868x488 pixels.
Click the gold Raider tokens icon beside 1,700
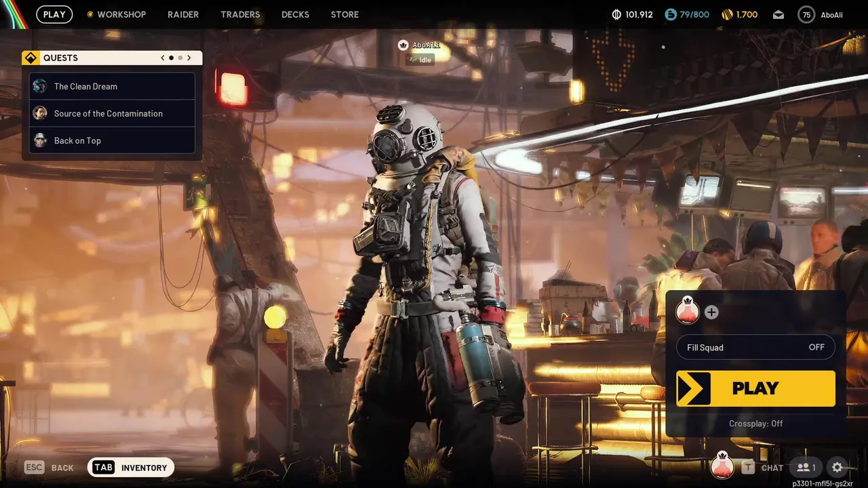[x=726, y=14]
